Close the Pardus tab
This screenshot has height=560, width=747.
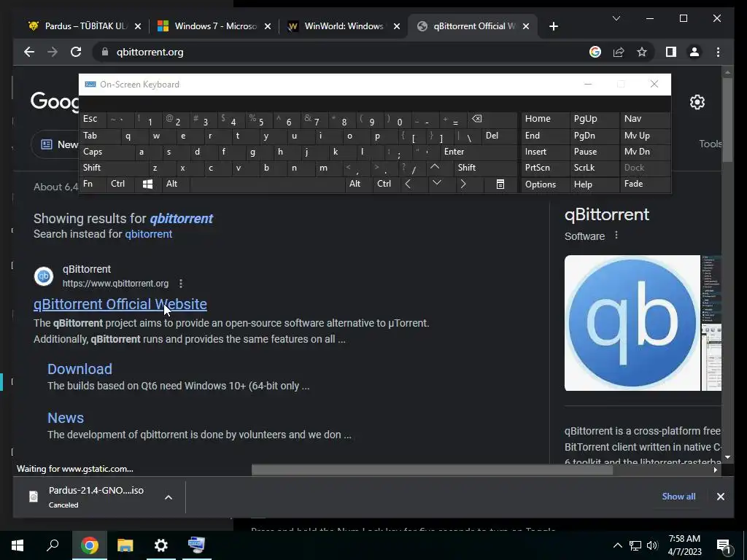click(x=138, y=27)
